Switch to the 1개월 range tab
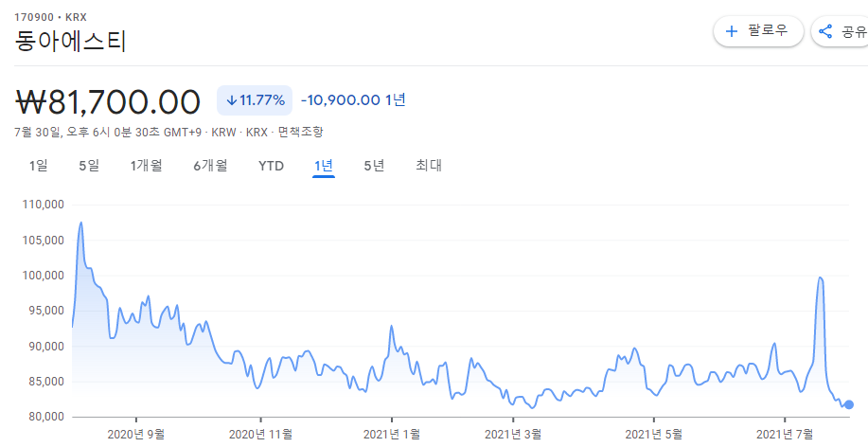Viewport: 868px width, 447px height. [146, 166]
